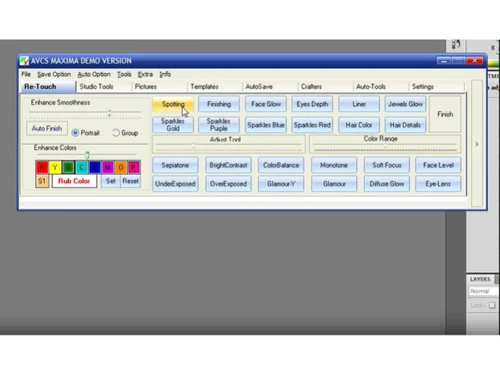This screenshot has width=500, height=375.
Task: Pick the pink P color swatch
Action: point(134,167)
